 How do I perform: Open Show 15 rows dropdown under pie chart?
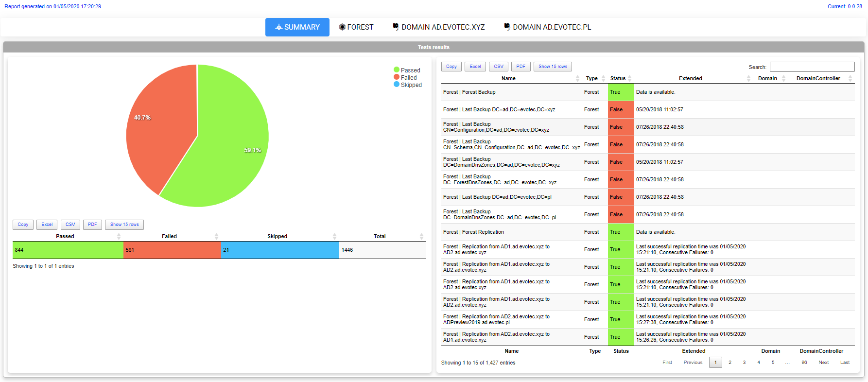coord(124,225)
